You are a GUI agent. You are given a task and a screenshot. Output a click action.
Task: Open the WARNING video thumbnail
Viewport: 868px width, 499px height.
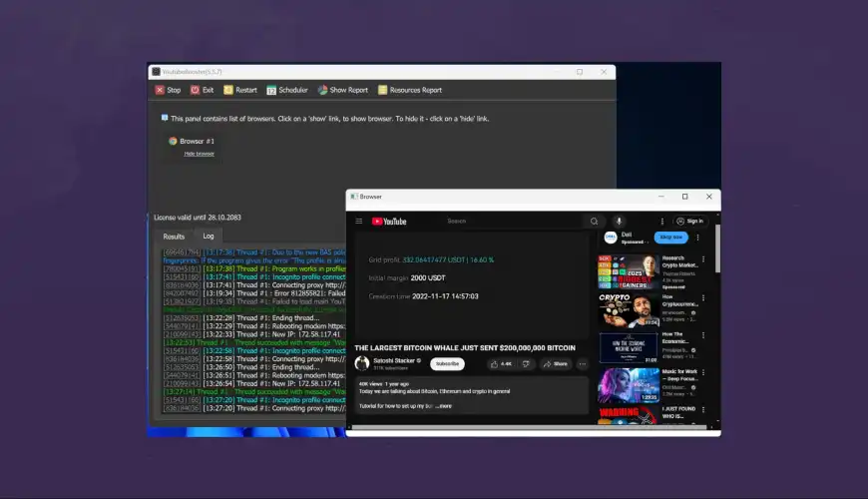(629, 415)
